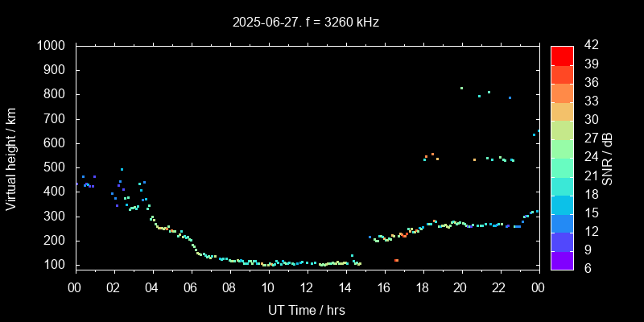644x322 pixels.
Task: Click the highest data point above 800 km
Action: click(x=461, y=88)
